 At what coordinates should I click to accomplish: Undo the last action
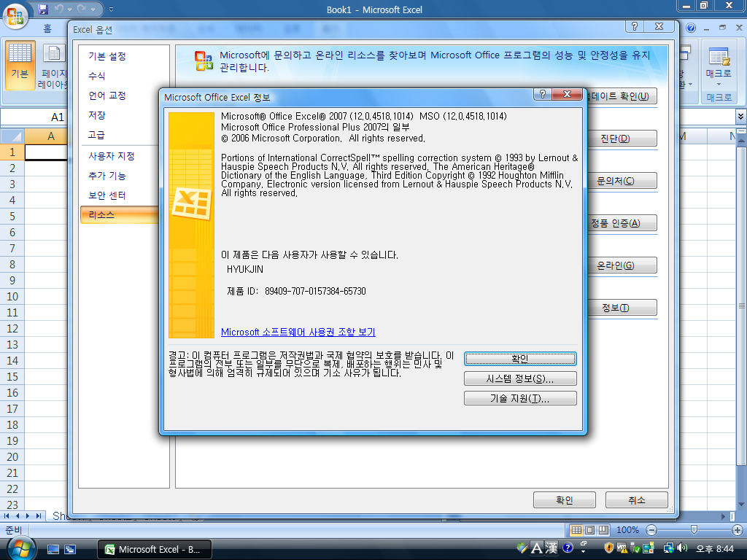click(x=59, y=9)
